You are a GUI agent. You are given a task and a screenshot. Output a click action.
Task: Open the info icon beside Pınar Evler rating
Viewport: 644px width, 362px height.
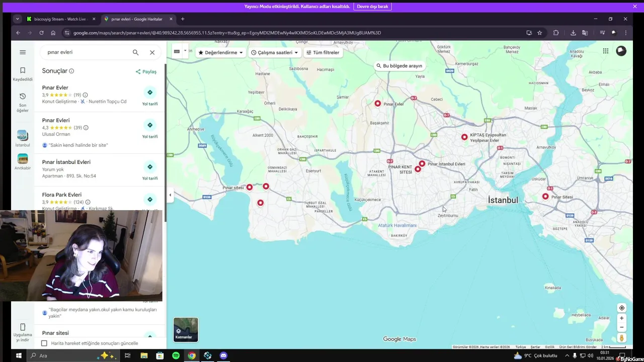[x=85, y=95]
